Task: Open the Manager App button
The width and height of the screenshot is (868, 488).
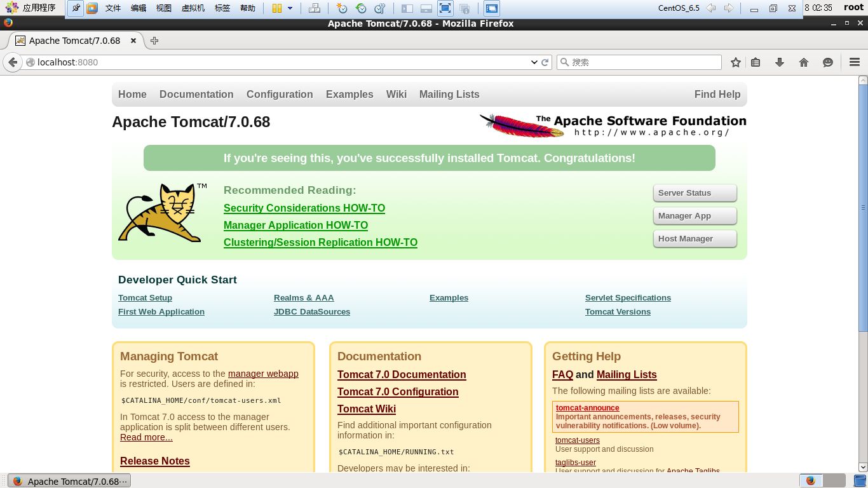Action: tap(695, 216)
